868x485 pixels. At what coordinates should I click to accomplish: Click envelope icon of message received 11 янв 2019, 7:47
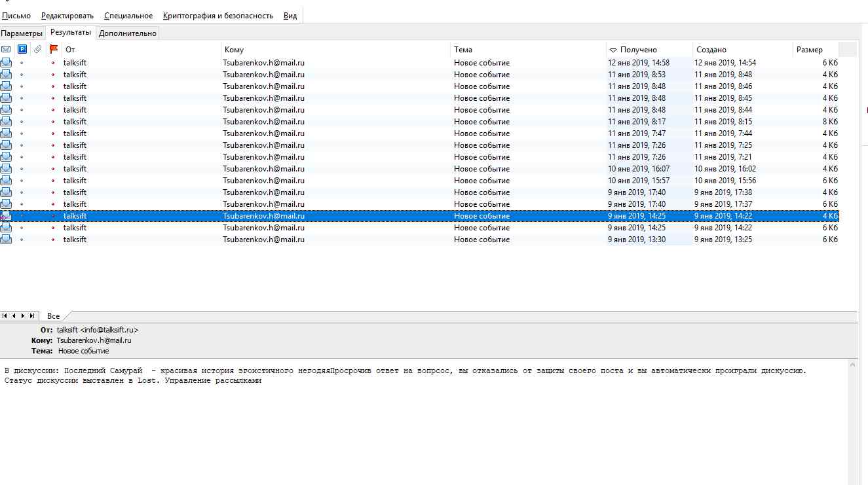point(6,134)
